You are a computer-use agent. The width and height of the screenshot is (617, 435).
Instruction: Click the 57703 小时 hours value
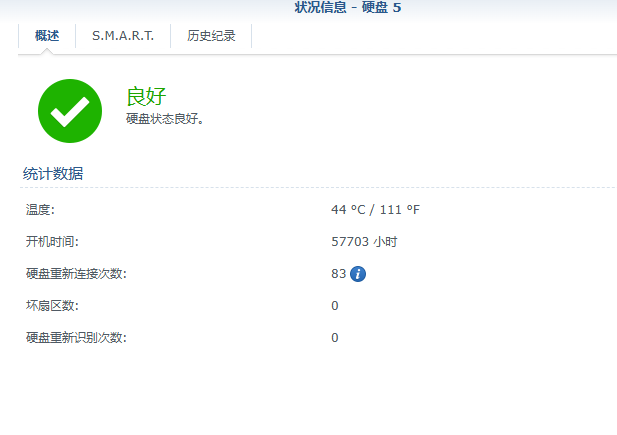coord(364,241)
